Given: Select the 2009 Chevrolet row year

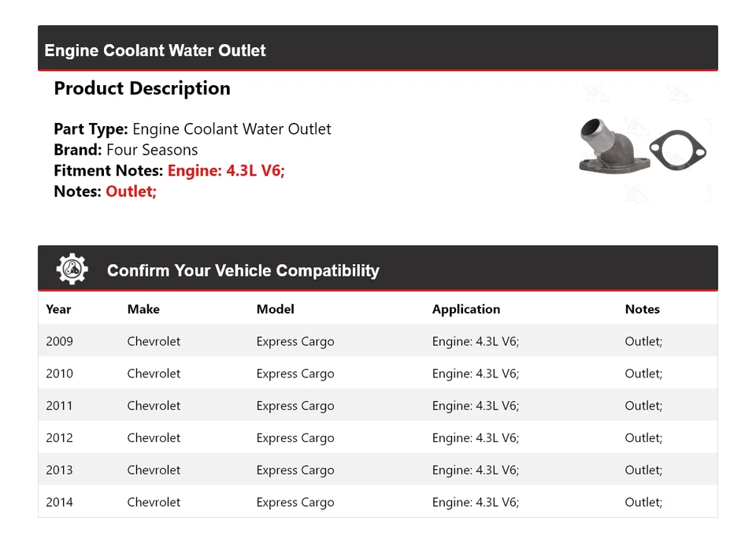Looking at the screenshot, I should click(59, 341).
